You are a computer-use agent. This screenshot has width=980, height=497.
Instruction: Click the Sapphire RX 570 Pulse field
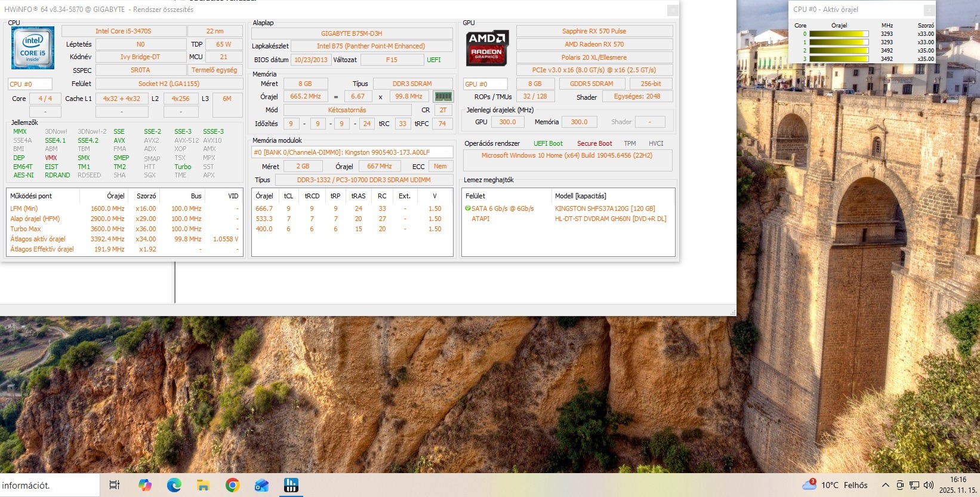[594, 31]
